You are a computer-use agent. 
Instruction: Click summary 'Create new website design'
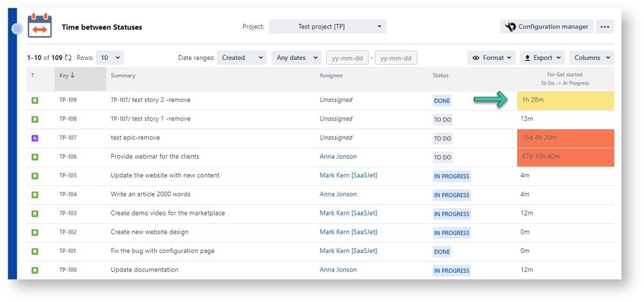[x=150, y=232]
